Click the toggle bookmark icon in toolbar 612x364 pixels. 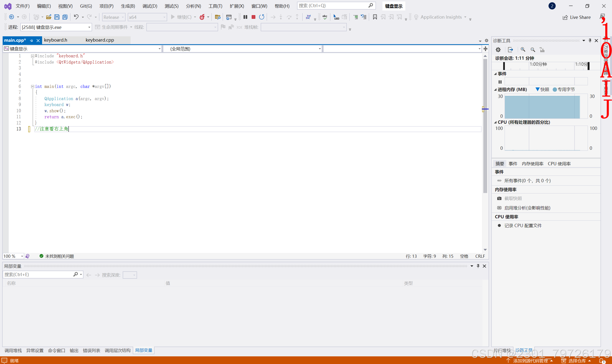[375, 17]
